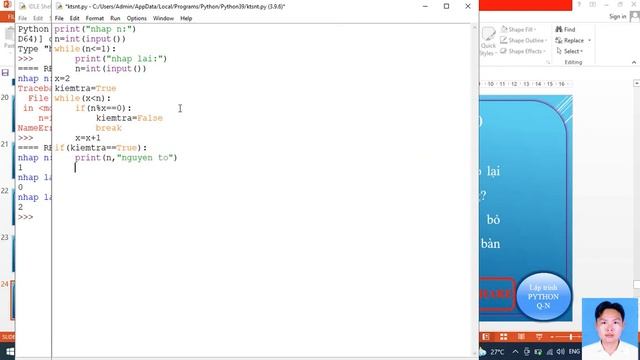
Task: Click the Find binoculars button in PowerPoint
Action: point(565,29)
